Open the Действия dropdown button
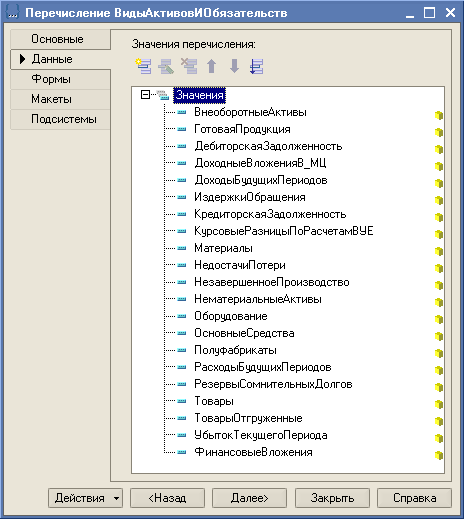Viewport: 464px width, 519px height. pyautogui.click(x=85, y=498)
